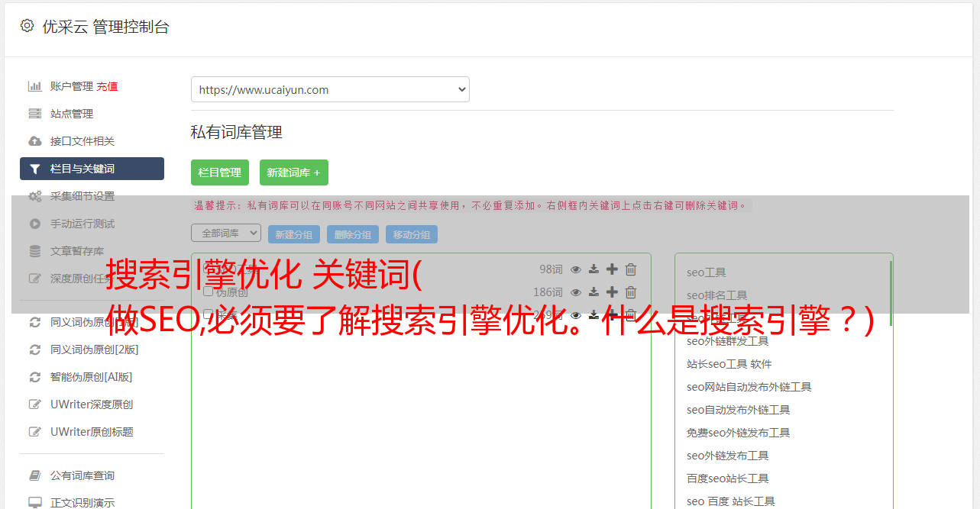
Task: Click the green 栏目管理 button
Action: (x=220, y=172)
